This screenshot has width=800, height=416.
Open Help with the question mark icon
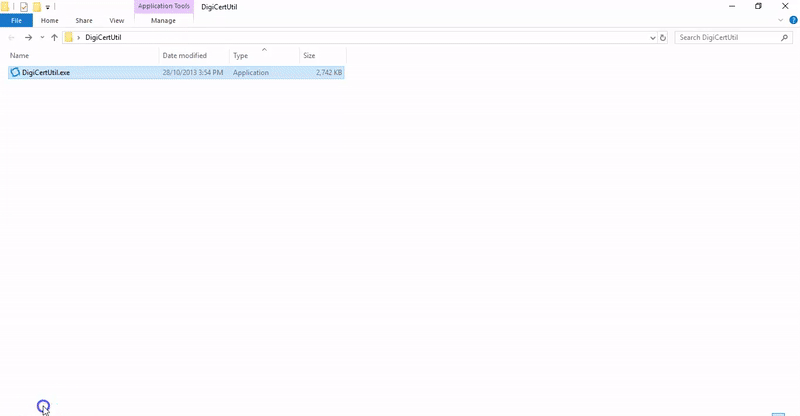click(x=793, y=20)
